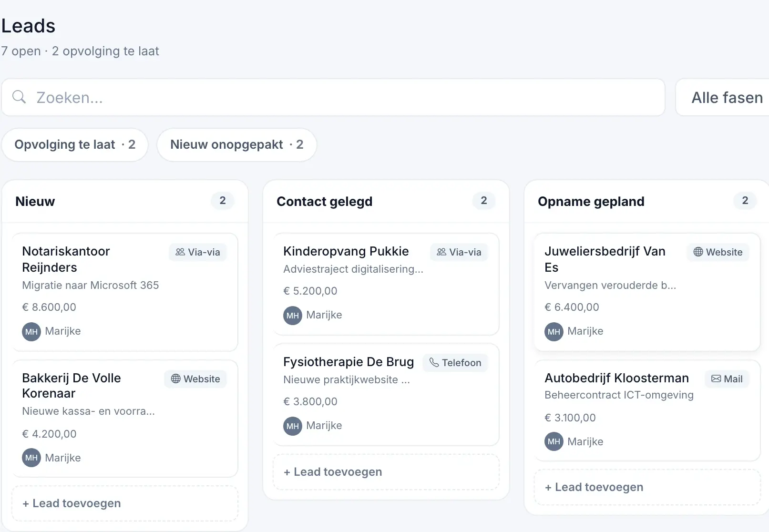Click the Via-via people icon on Kinderopvang Pukkie
The image size is (769, 532).
tap(441, 252)
